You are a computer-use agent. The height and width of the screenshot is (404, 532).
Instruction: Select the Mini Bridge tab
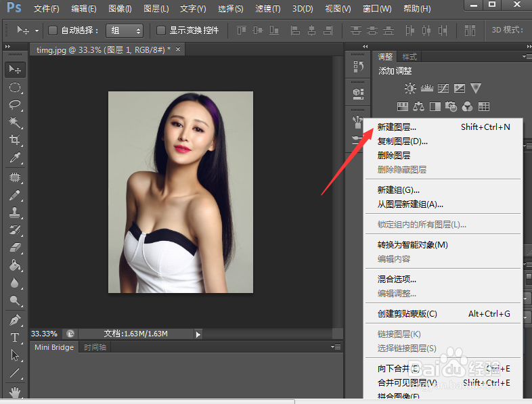pos(54,347)
